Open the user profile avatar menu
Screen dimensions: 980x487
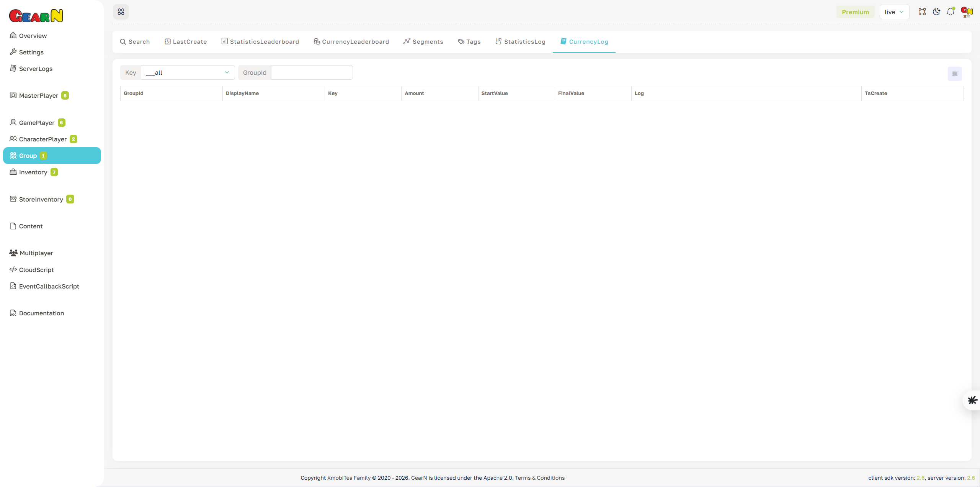pos(966,11)
